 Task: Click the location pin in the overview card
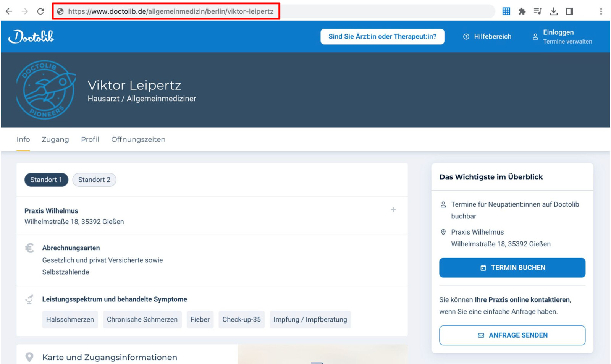pyautogui.click(x=443, y=232)
